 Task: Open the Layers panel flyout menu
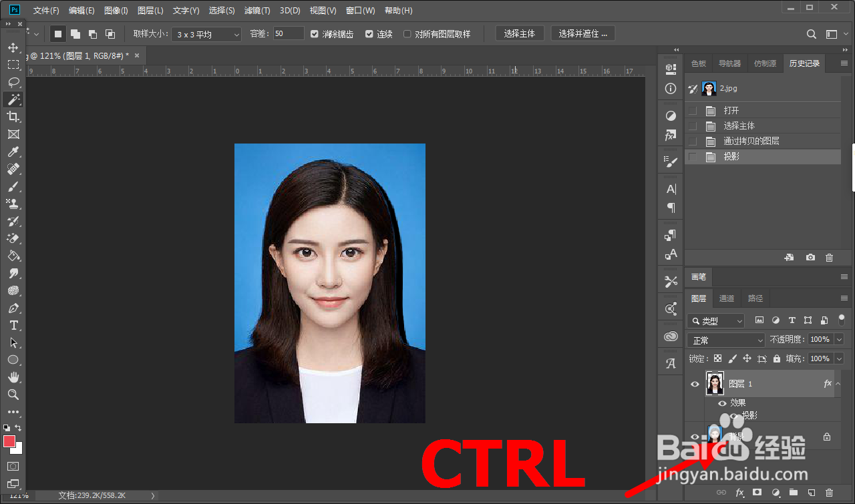tap(844, 298)
